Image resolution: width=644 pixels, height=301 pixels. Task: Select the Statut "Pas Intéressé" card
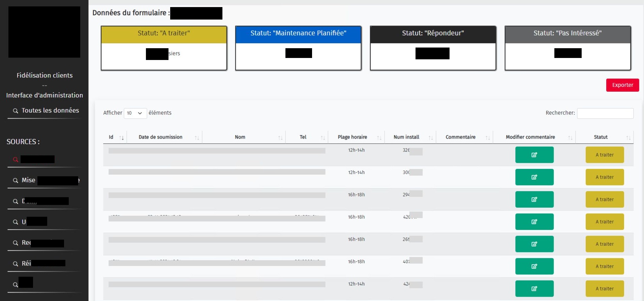click(568, 48)
